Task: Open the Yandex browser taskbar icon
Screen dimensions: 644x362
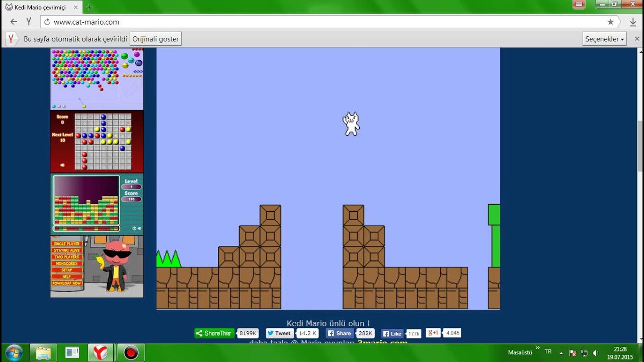Action: [101, 352]
